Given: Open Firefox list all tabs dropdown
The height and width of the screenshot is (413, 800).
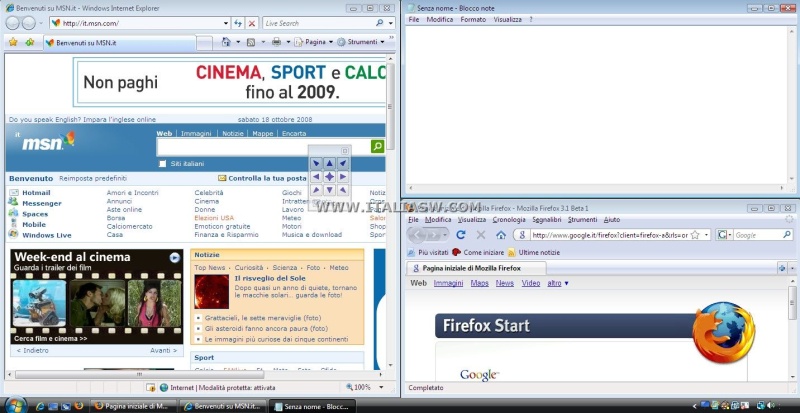Looking at the screenshot, I should coord(792,268).
